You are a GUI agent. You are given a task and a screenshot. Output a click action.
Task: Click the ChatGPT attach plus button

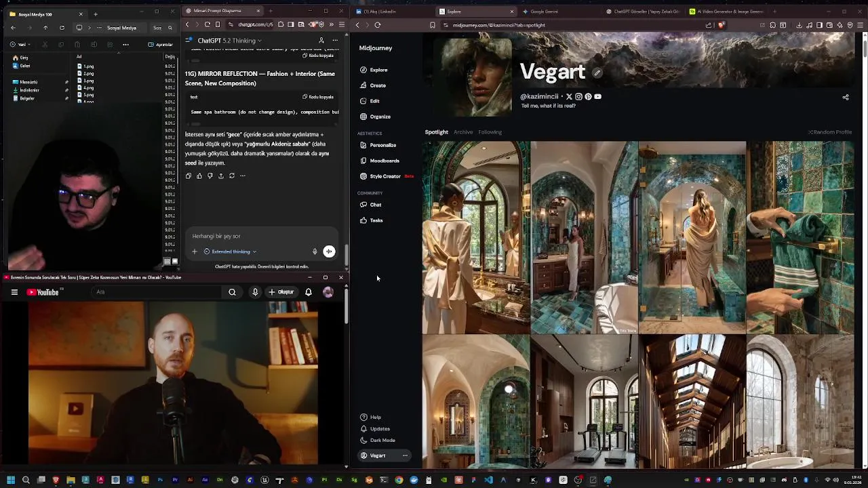pyautogui.click(x=194, y=251)
